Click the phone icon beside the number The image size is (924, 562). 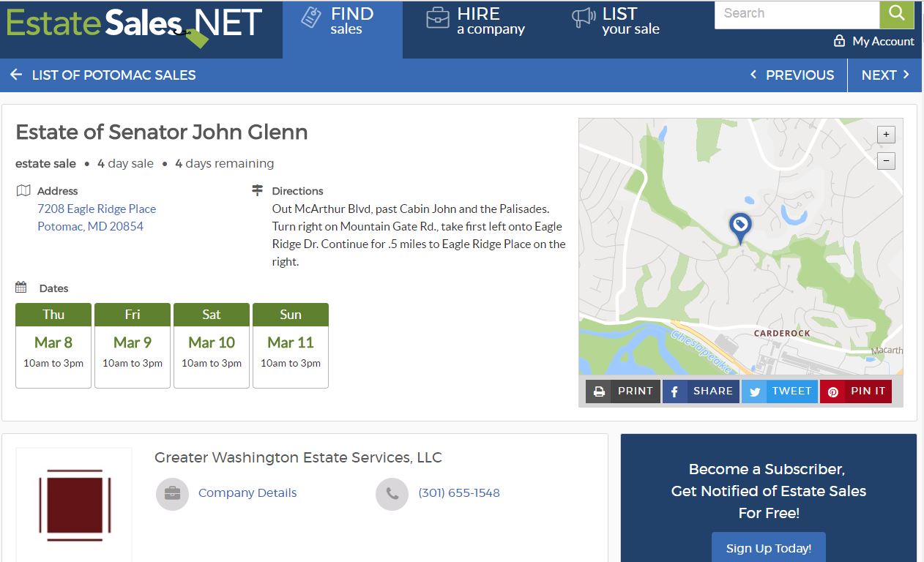click(392, 493)
